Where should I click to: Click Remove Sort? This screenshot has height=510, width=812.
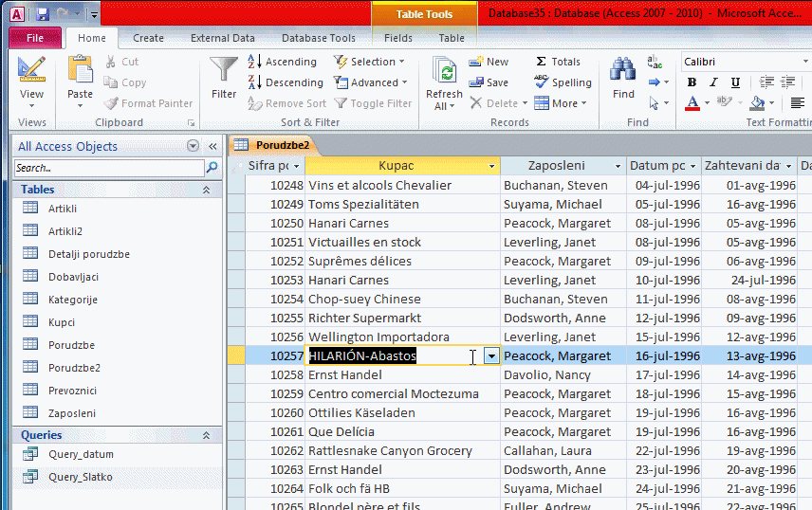(x=286, y=103)
